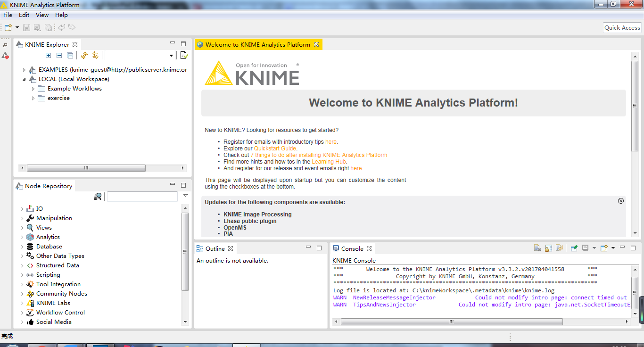
Task: Open the Edit menu
Action: (24, 15)
